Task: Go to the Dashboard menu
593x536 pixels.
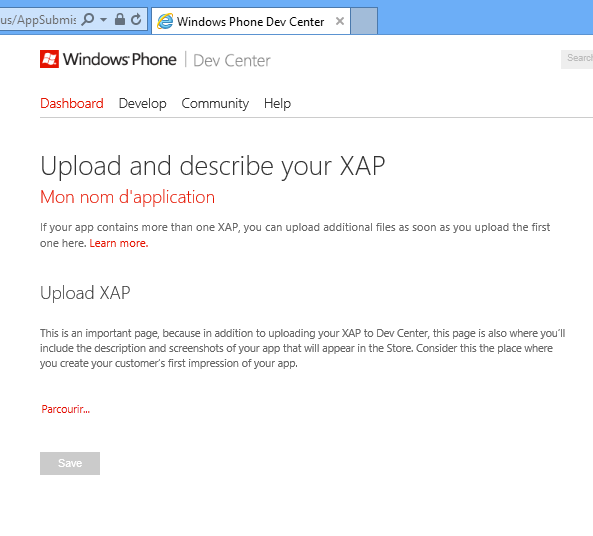Action: click(72, 103)
